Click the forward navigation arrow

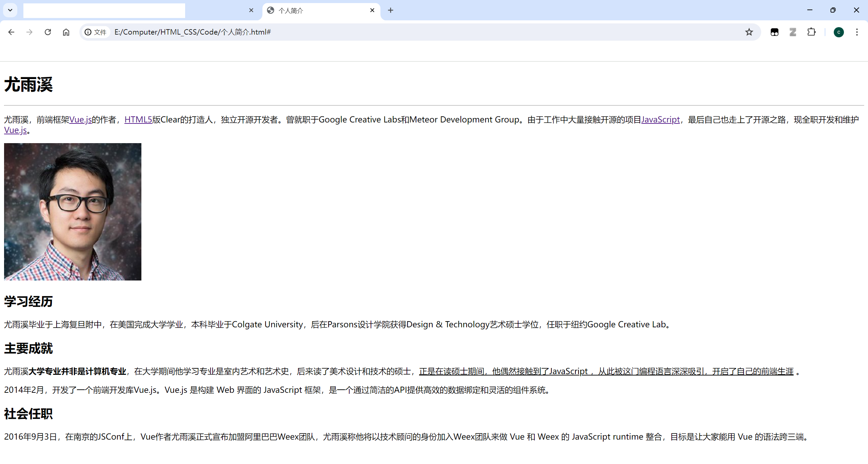pos(29,32)
